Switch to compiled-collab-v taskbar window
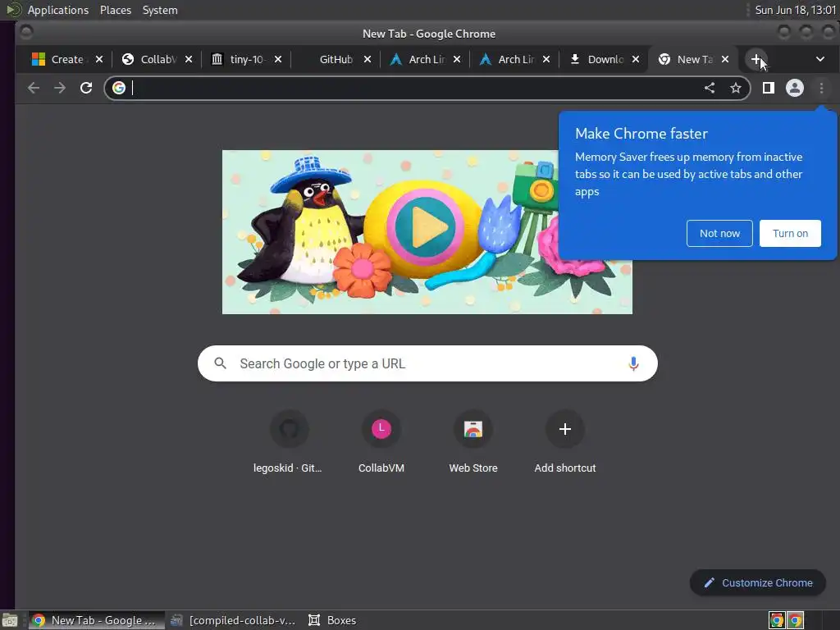 [234, 620]
